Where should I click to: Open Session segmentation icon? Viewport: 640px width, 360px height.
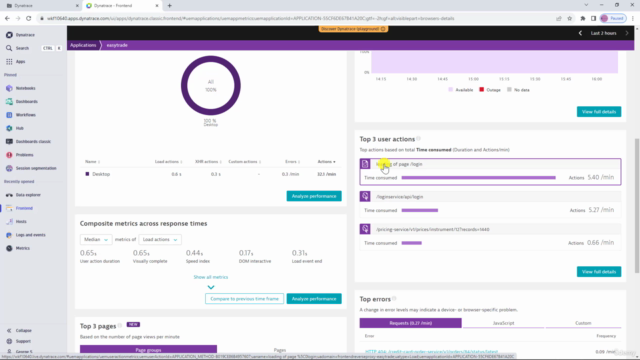tap(9, 168)
